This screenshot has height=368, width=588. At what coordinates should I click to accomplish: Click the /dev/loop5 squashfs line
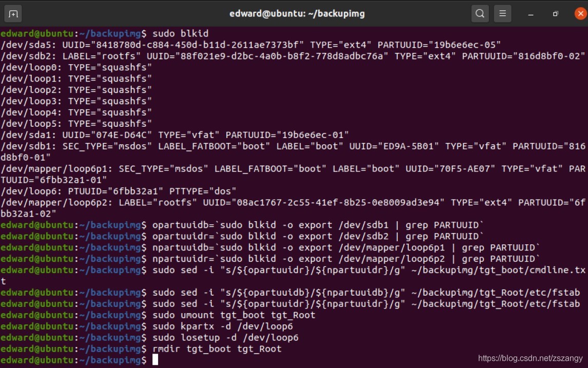click(x=76, y=124)
